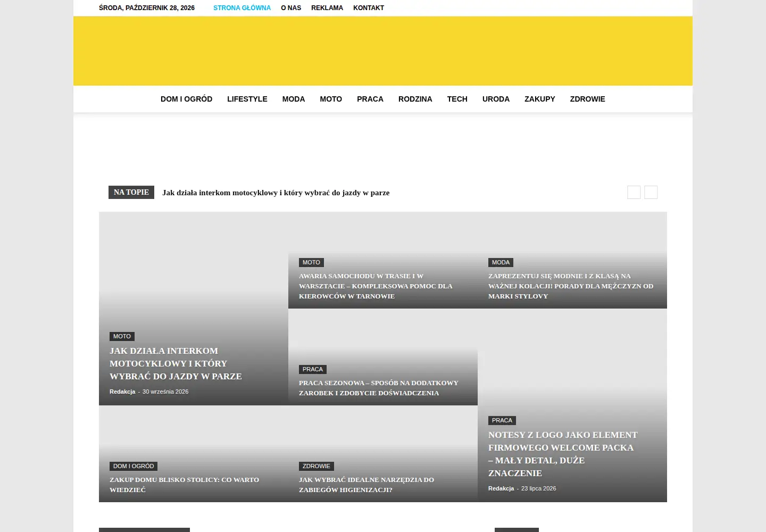Open article Zakup domu blisko stolicy
766x532 pixels.
point(184,485)
